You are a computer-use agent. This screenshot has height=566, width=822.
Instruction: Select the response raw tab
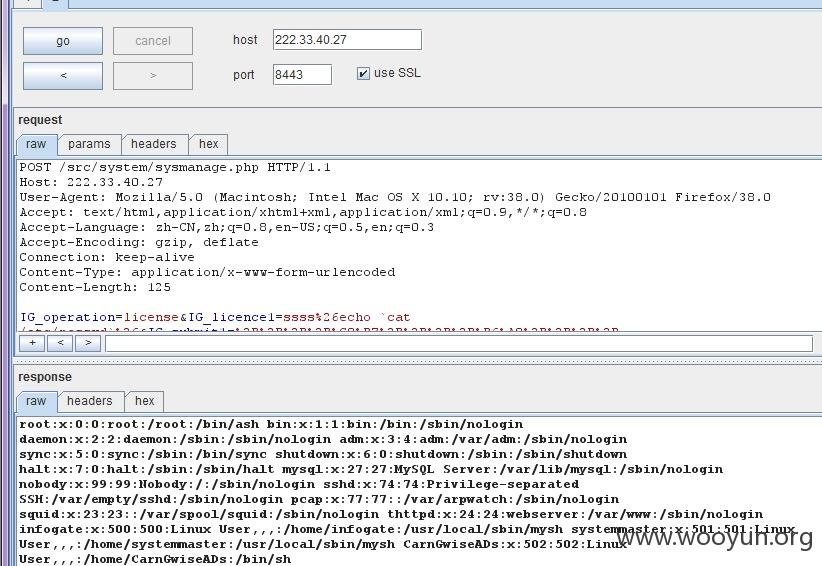[x=36, y=401]
